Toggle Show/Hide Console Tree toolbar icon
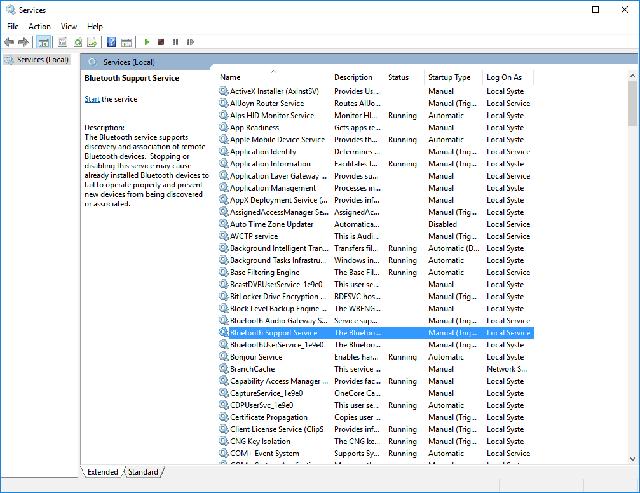The height and width of the screenshot is (493, 640). pos(43,42)
